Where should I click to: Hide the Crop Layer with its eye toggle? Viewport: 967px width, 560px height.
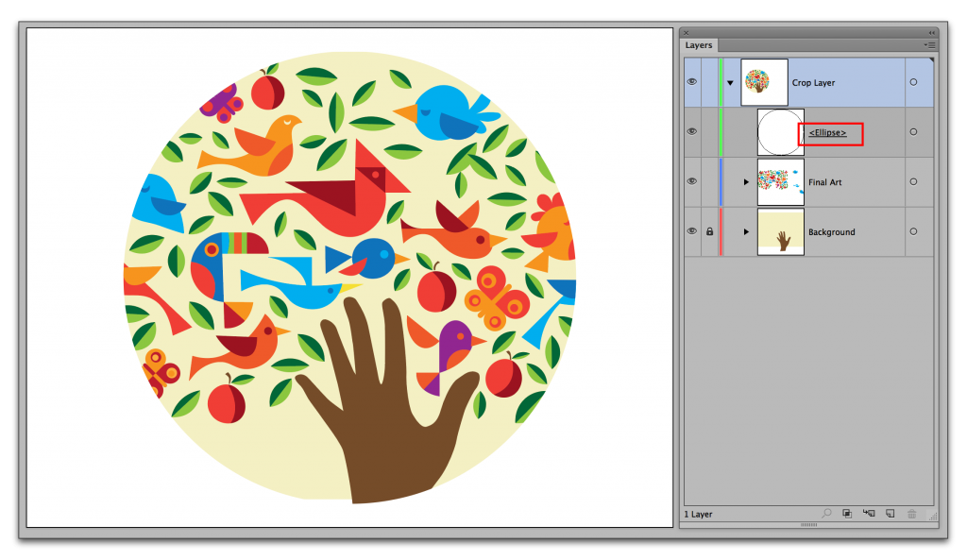pos(692,82)
